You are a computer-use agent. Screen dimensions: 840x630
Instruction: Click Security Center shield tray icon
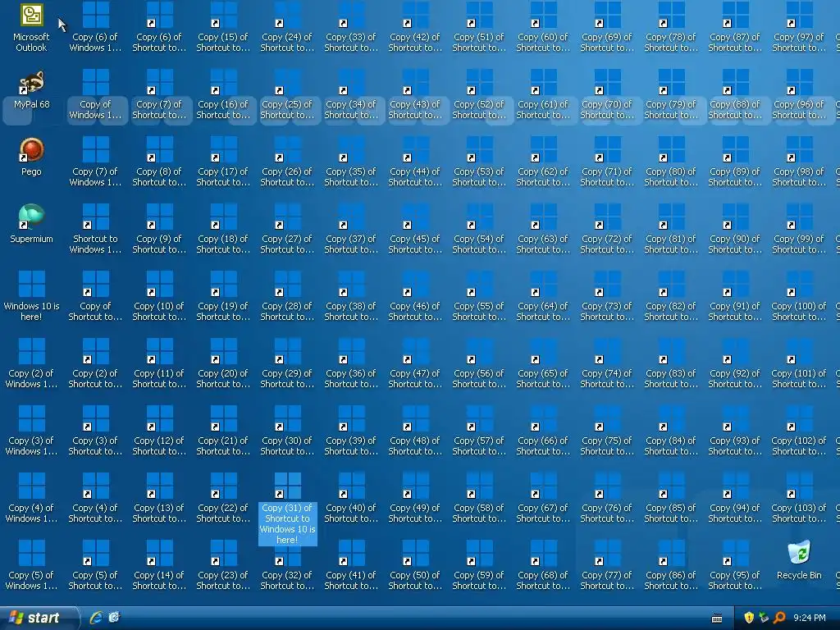[749, 618]
